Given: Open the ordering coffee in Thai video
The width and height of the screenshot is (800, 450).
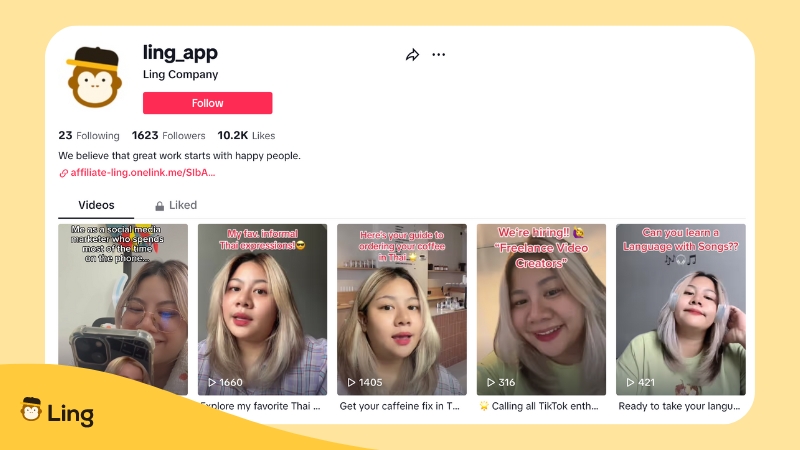Looking at the screenshot, I should point(402,309).
